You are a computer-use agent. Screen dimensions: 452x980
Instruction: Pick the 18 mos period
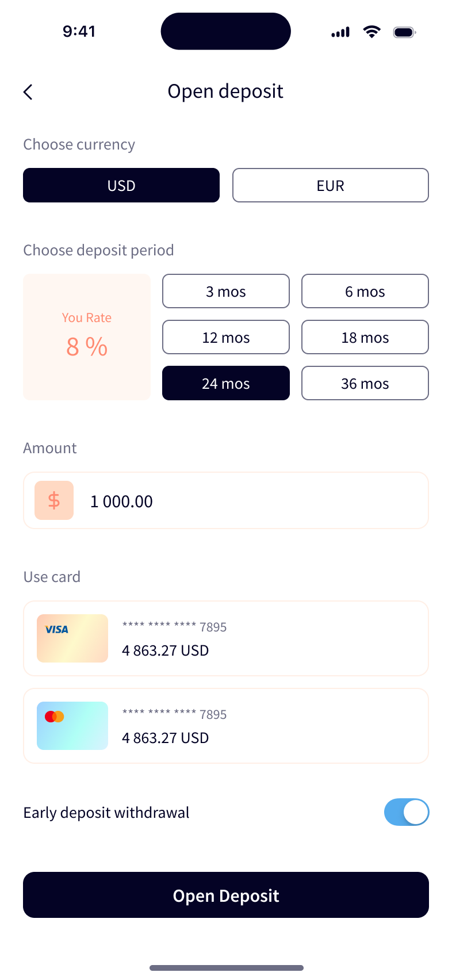click(365, 337)
